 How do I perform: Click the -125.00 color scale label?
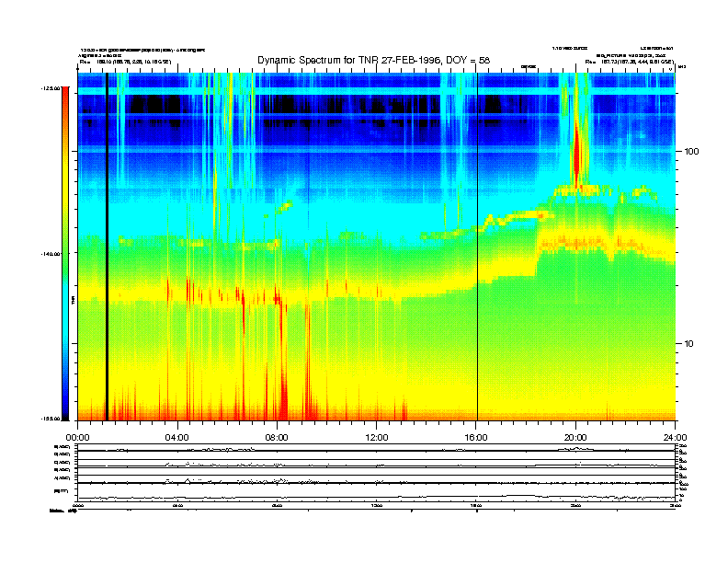[51, 87]
